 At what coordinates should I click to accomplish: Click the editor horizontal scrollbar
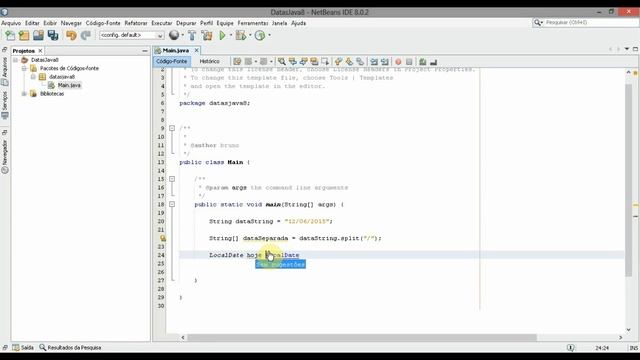click(x=362, y=338)
